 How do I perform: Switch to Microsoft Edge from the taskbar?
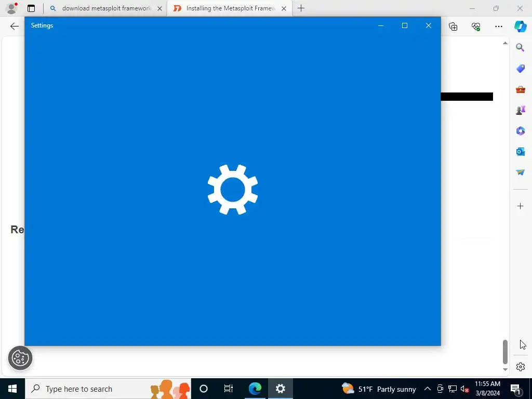point(255,389)
